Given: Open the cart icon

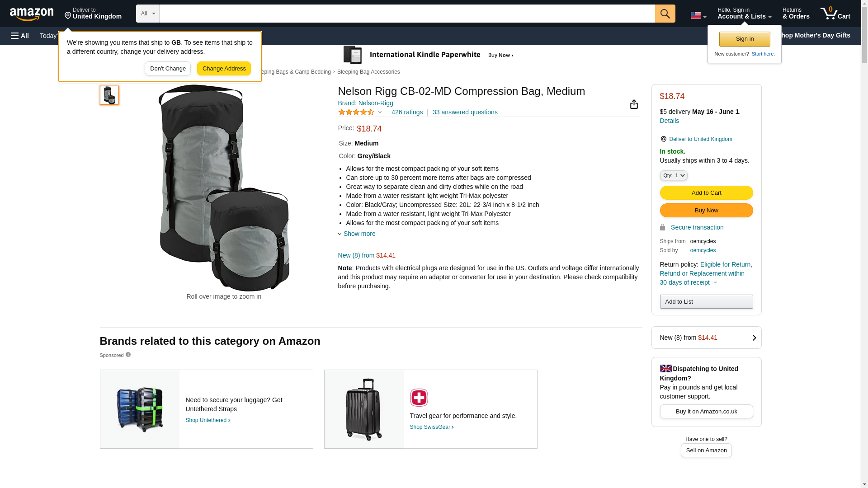Looking at the screenshot, I should (x=835, y=14).
